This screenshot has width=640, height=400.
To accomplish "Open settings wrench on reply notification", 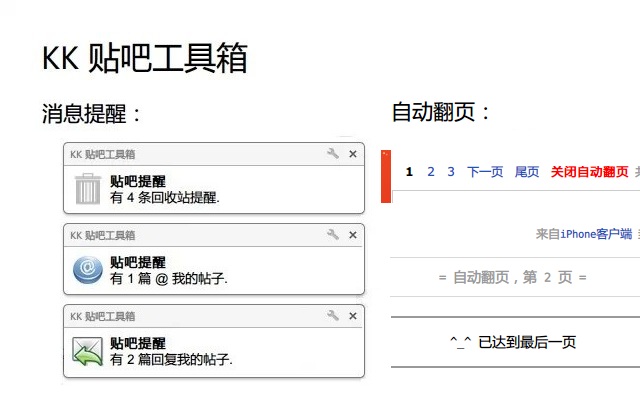I will (x=333, y=315).
